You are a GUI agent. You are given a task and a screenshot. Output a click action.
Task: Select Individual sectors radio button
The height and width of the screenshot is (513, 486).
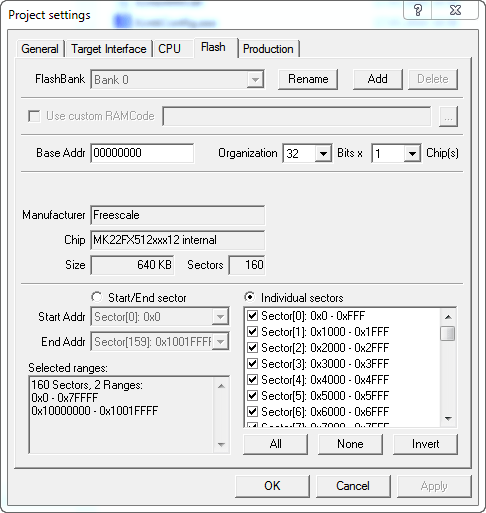[x=250, y=297]
